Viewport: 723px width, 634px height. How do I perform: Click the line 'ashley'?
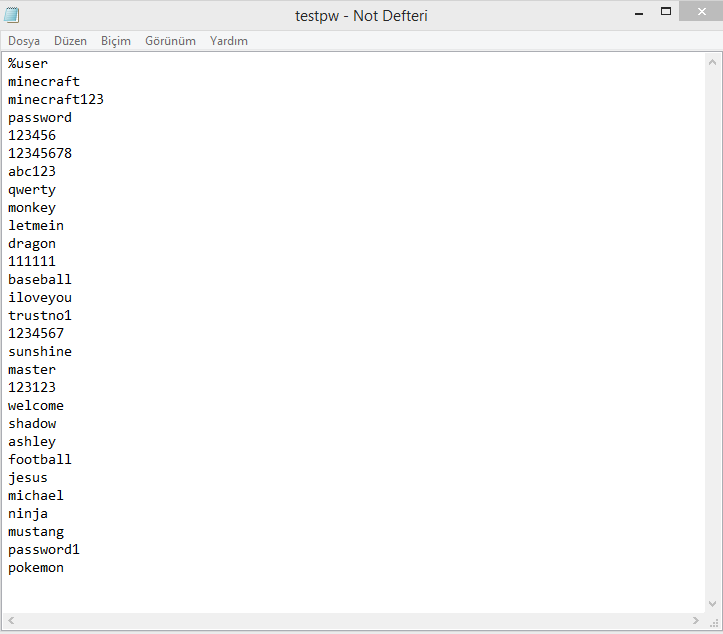point(32,442)
